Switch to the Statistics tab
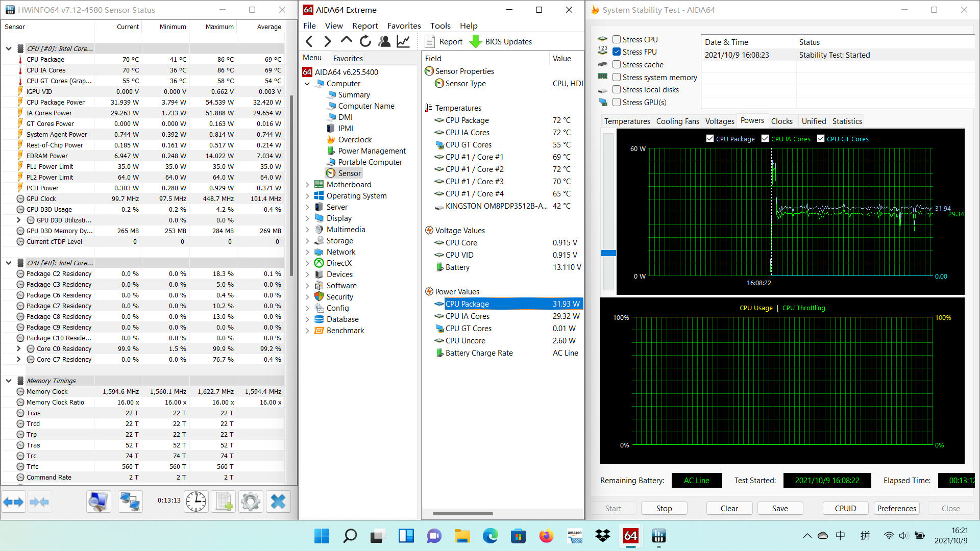This screenshot has height=551, width=980. coord(847,121)
